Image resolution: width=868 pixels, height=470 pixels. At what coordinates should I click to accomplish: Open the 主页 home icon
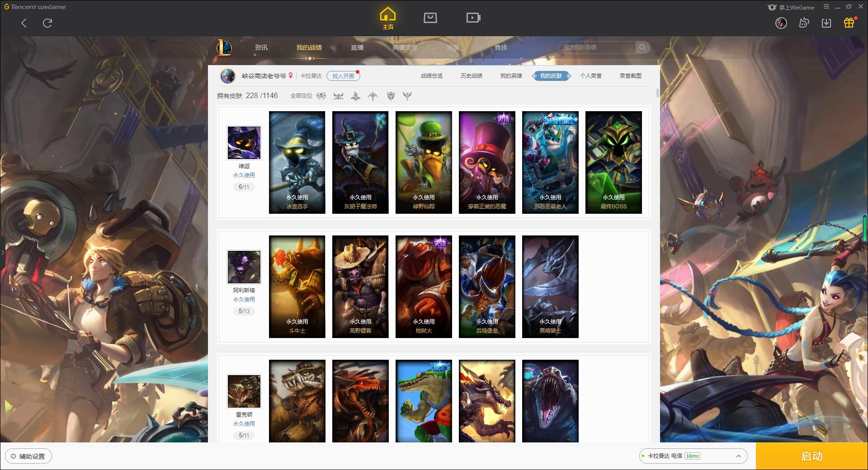(x=388, y=18)
